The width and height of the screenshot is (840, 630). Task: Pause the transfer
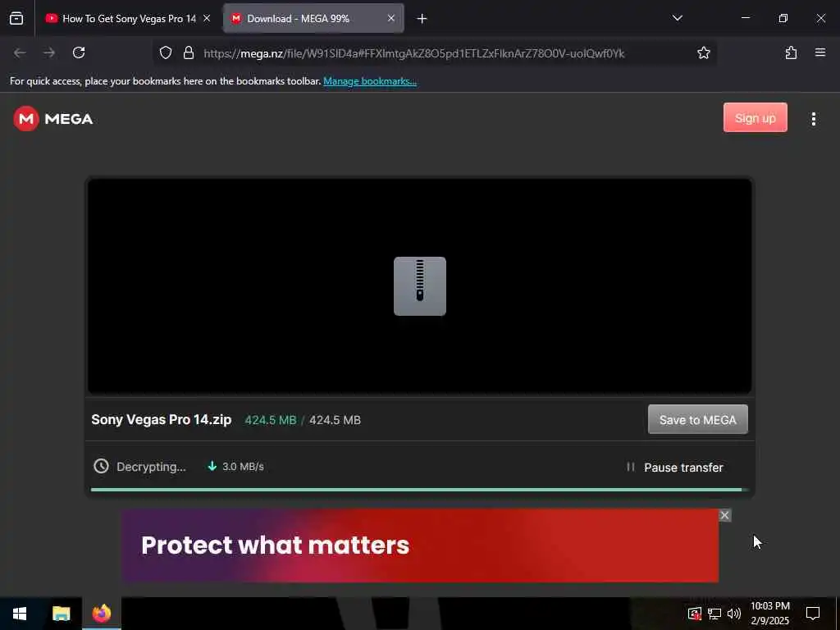(x=676, y=467)
